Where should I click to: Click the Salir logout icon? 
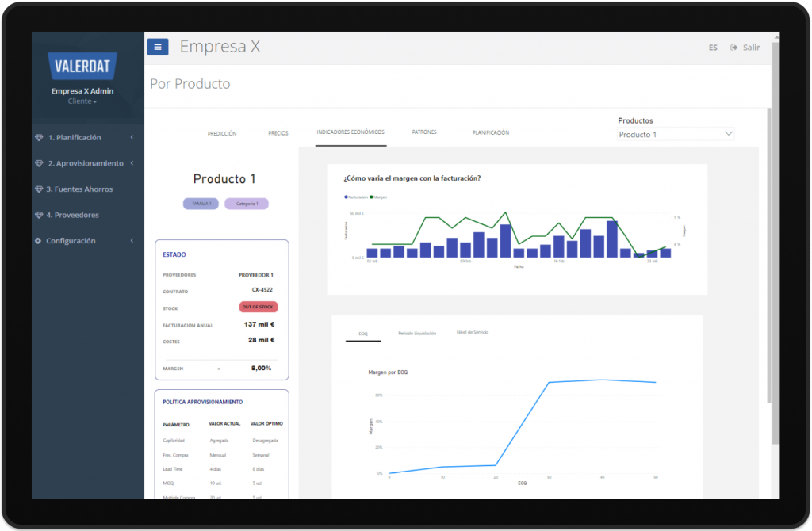point(734,48)
